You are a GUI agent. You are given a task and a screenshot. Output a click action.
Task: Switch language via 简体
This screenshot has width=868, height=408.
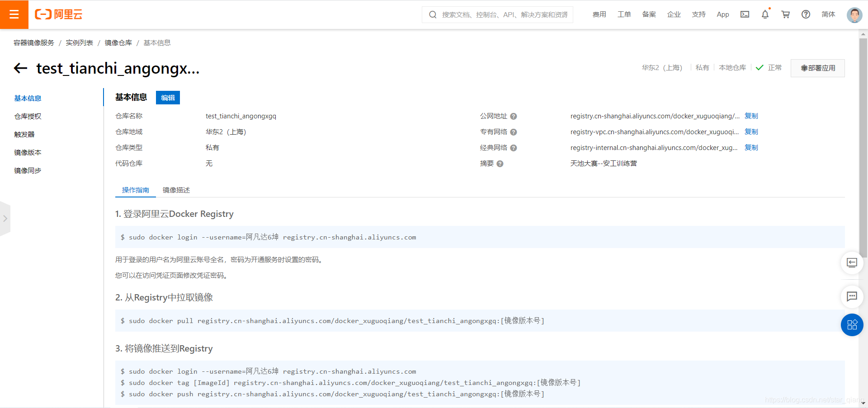tap(829, 14)
